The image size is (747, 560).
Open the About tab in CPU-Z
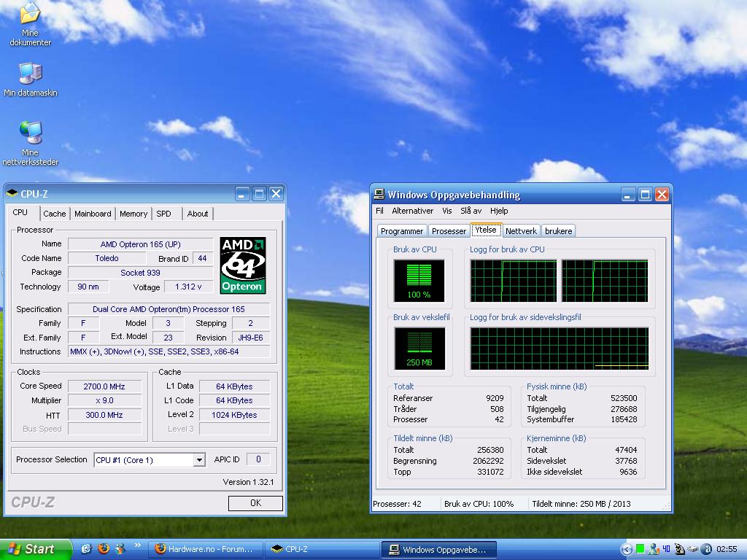pos(197,214)
